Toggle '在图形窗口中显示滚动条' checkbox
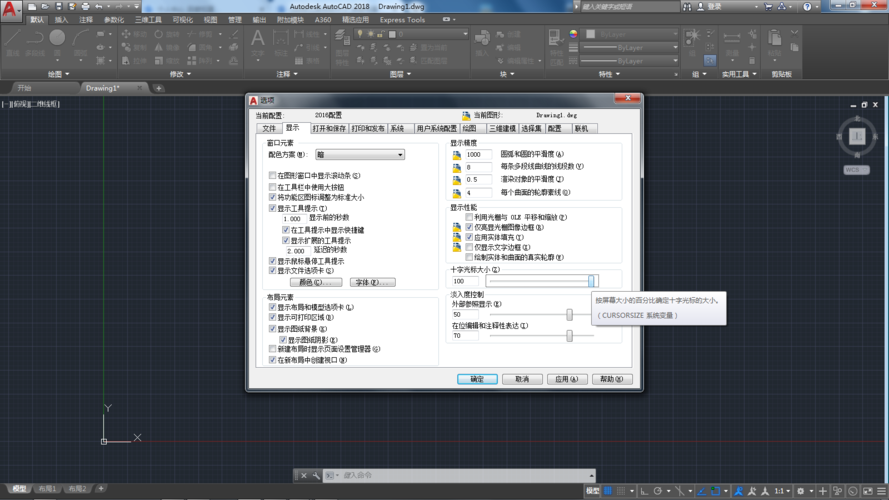 (x=273, y=176)
